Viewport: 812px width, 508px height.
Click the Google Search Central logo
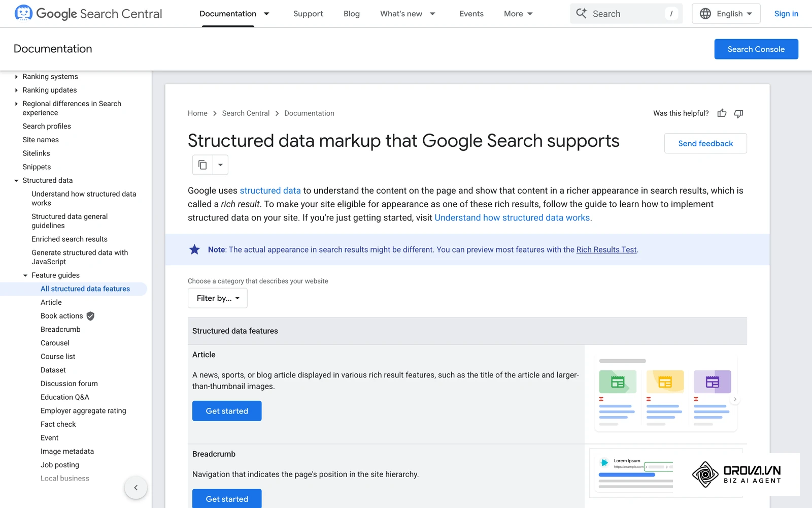click(88, 14)
